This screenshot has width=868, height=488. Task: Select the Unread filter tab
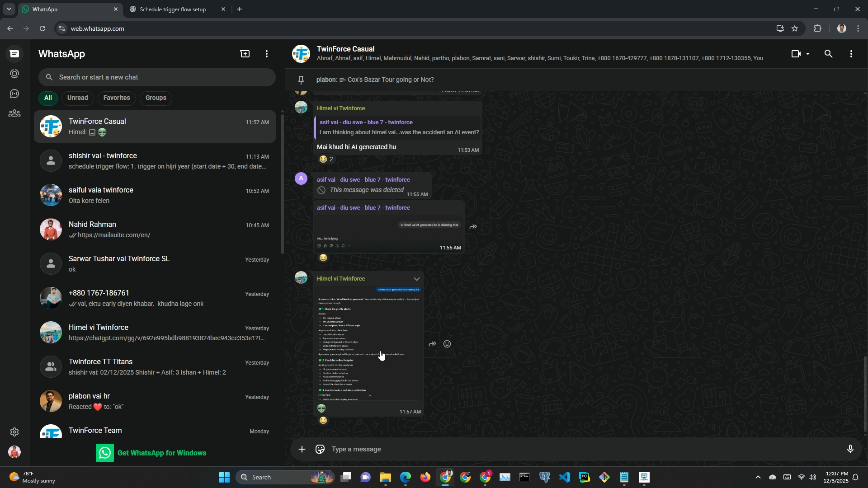tap(77, 98)
